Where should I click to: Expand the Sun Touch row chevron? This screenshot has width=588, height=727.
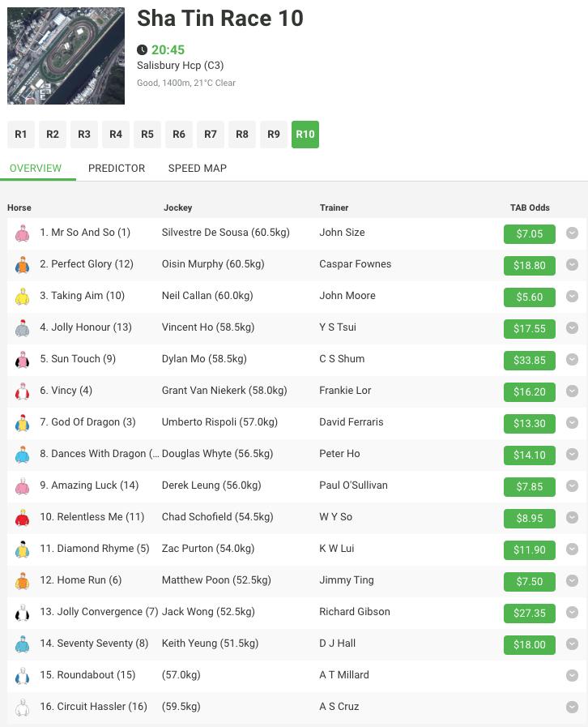click(x=572, y=360)
